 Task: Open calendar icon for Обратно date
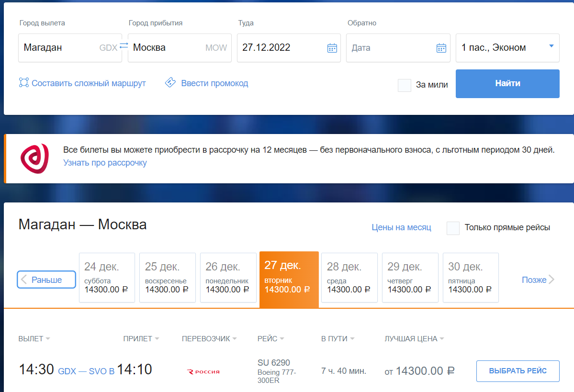[441, 48]
